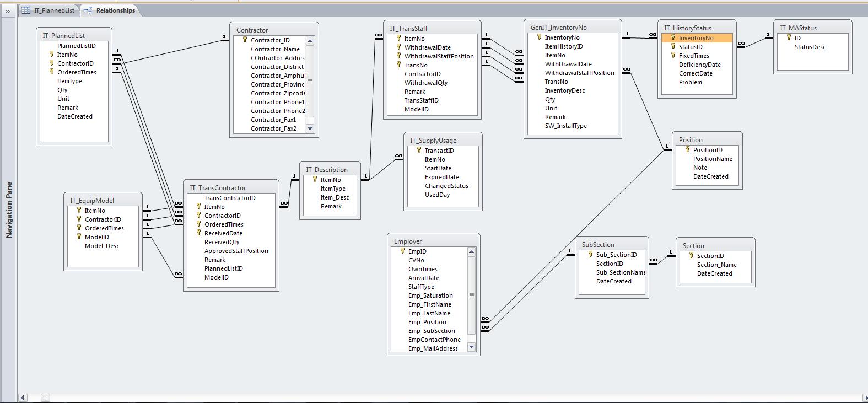
Task: Click the key icon next to SectionID
Action: 691,255
